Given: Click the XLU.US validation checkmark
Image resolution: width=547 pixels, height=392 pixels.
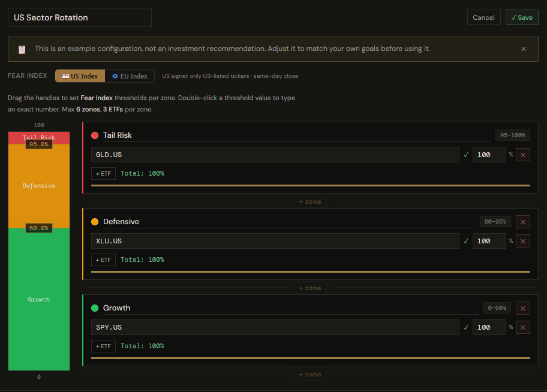Looking at the screenshot, I should coord(465,241).
